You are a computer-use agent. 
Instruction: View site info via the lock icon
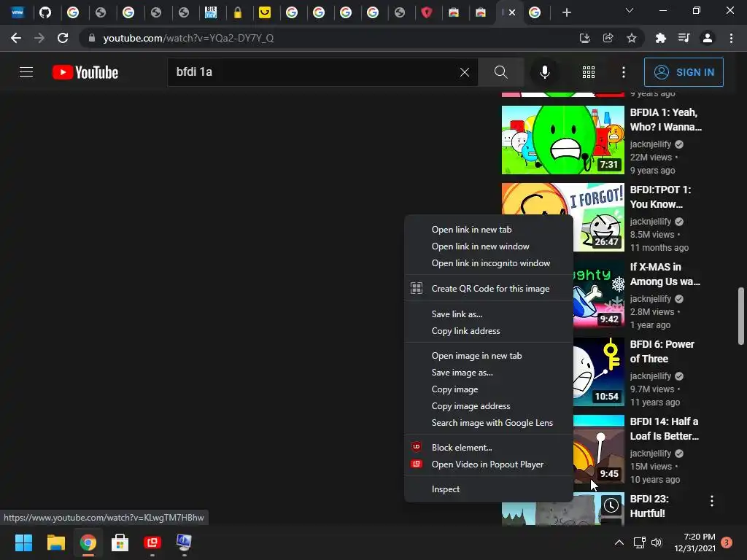click(92, 38)
